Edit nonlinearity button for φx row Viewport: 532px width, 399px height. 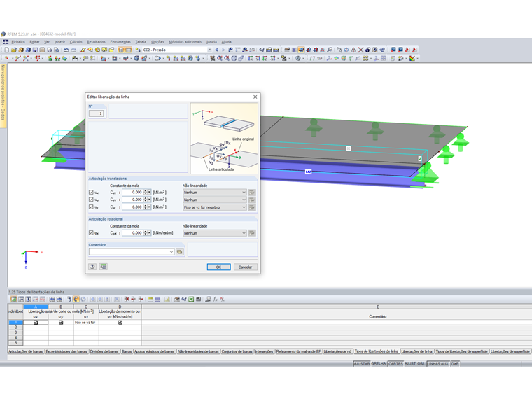[252, 233]
